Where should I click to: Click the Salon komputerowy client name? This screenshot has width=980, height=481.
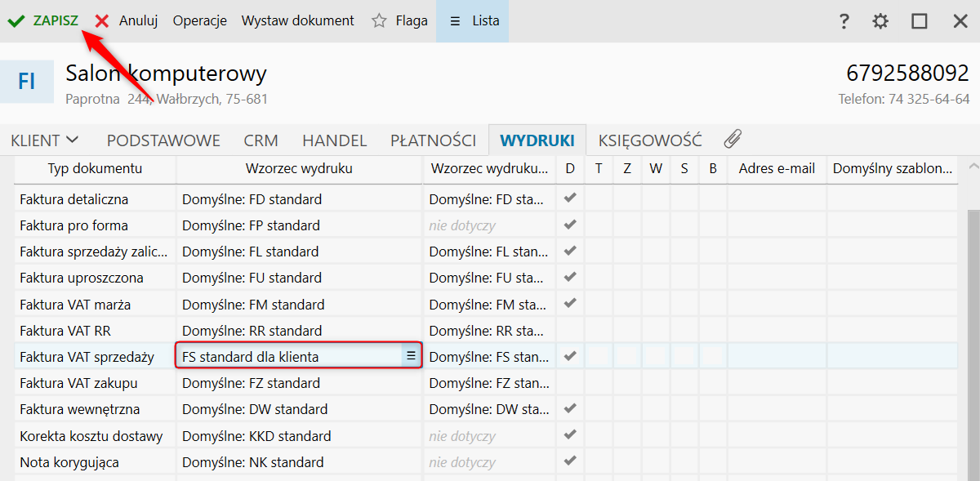[166, 73]
